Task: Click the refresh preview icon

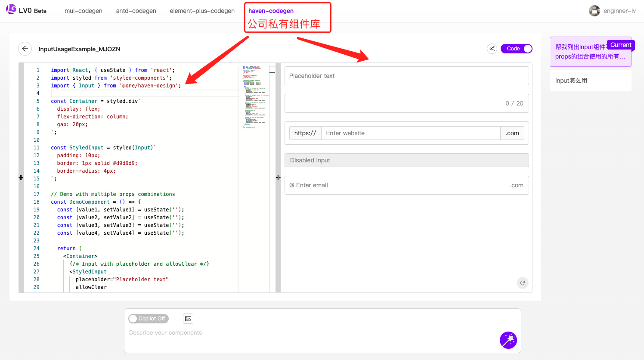Action: [522, 283]
